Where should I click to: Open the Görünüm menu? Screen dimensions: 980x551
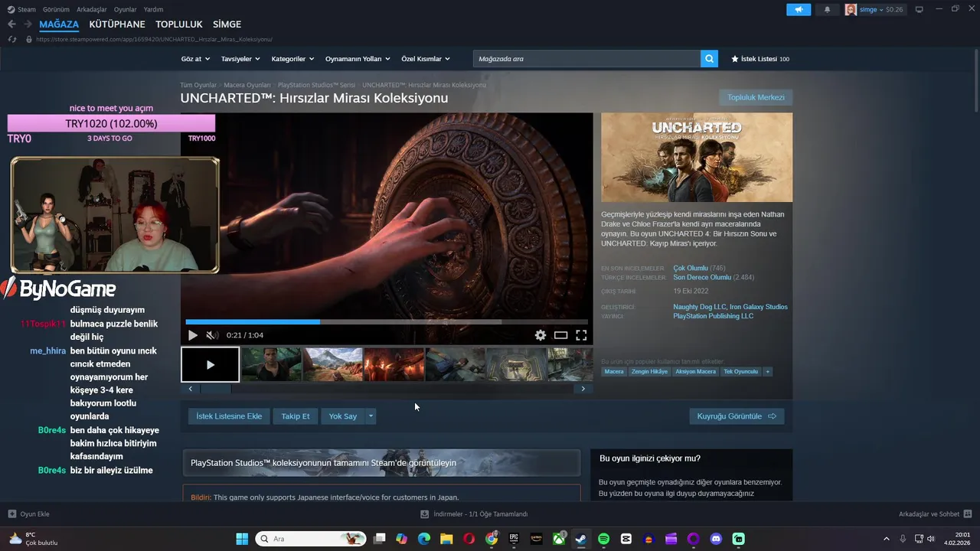click(56, 9)
